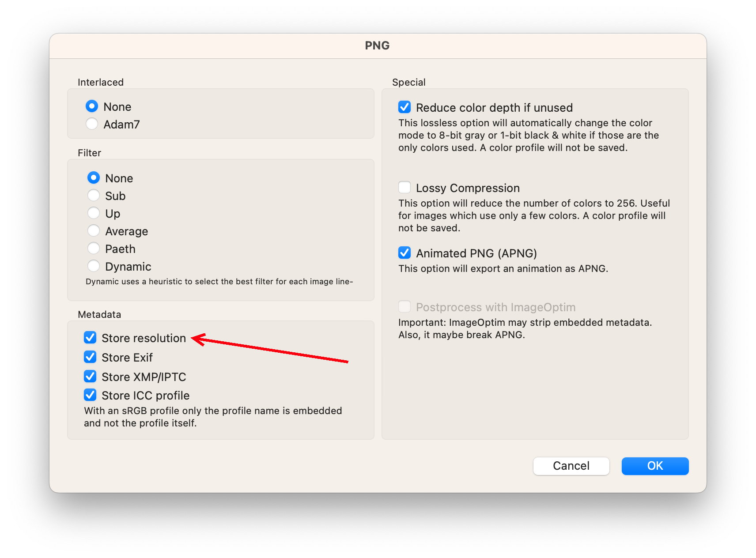Choose the Up filter option
This screenshot has height=558, width=756.
94,213
